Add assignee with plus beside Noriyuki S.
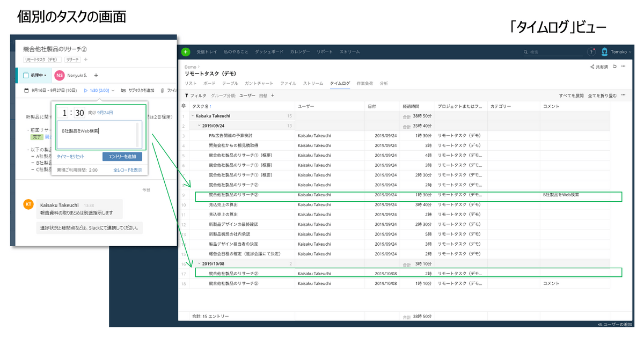 click(x=96, y=75)
